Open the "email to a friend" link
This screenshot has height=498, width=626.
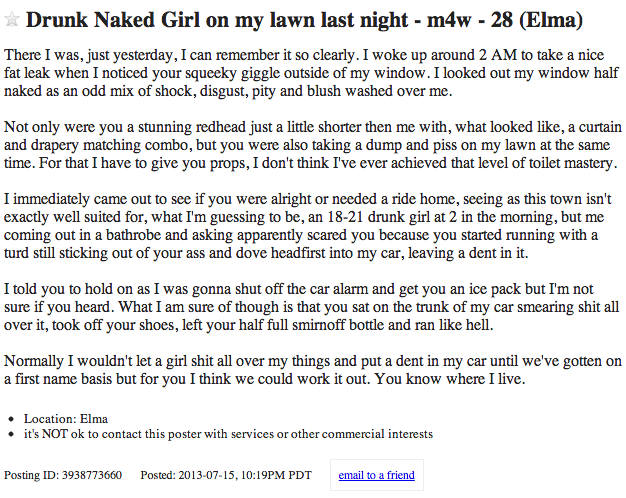(x=376, y=475)
